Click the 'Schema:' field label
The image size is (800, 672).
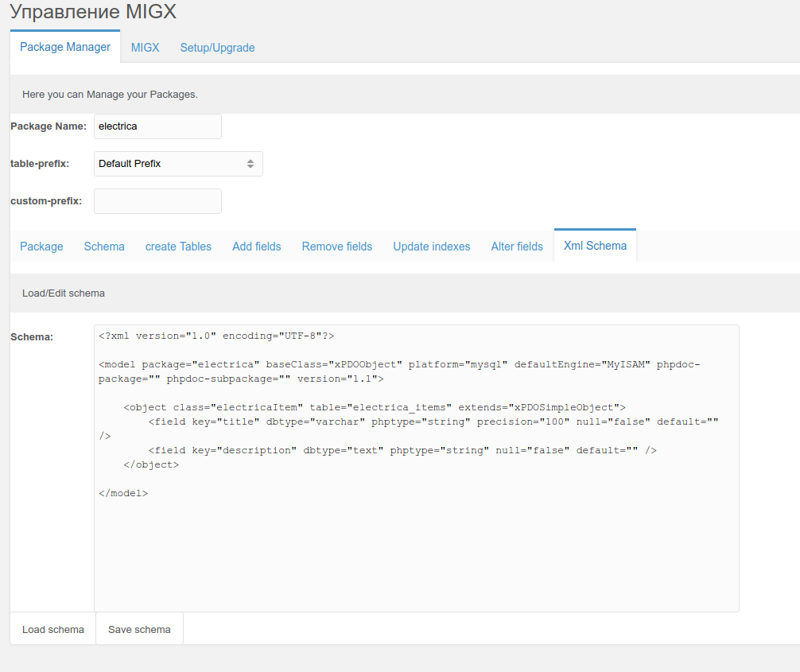[x=32, y=337]
